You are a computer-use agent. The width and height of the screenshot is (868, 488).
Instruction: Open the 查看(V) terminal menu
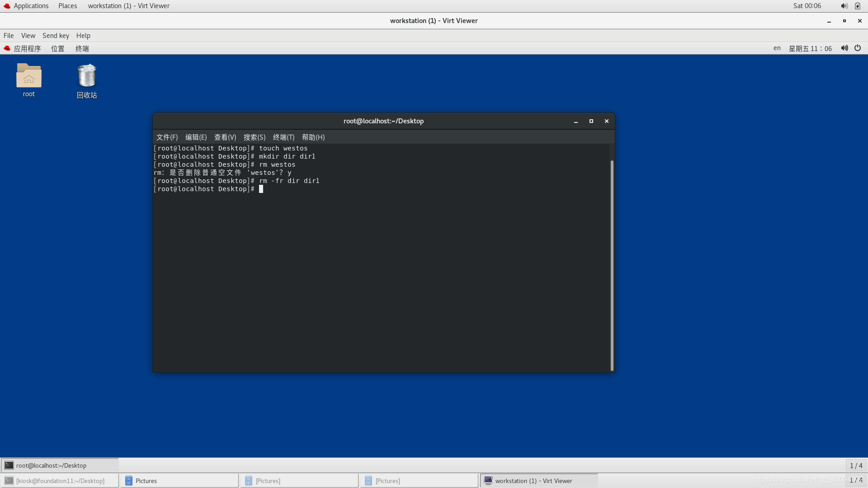click(x=225, y=137)
